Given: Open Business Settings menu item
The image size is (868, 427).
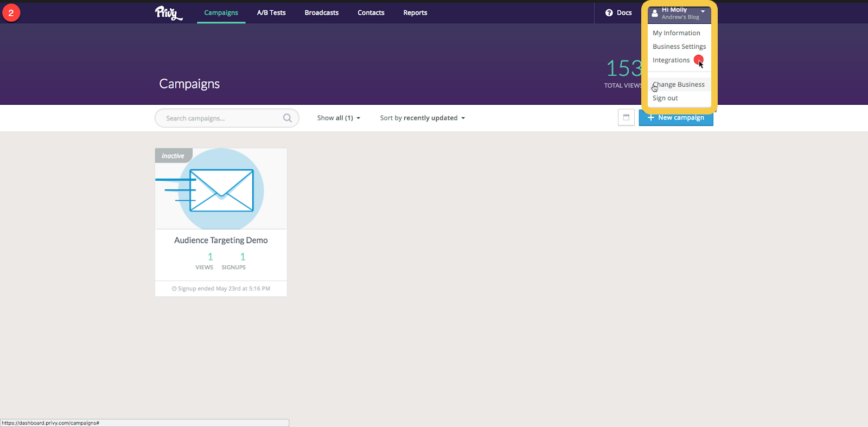Looking at the screenshot, I should (679, 47).
